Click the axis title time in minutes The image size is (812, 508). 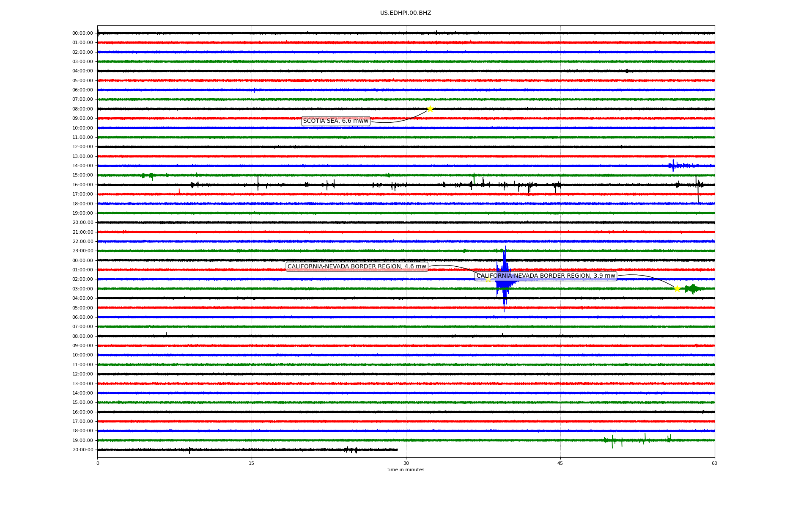[x=406, y=470]
